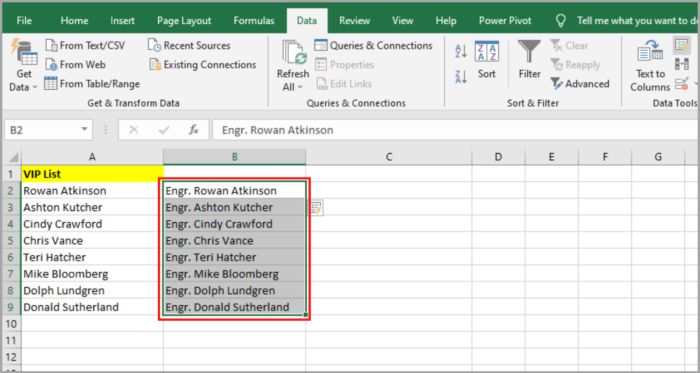Select column G header

pos(658,157)
